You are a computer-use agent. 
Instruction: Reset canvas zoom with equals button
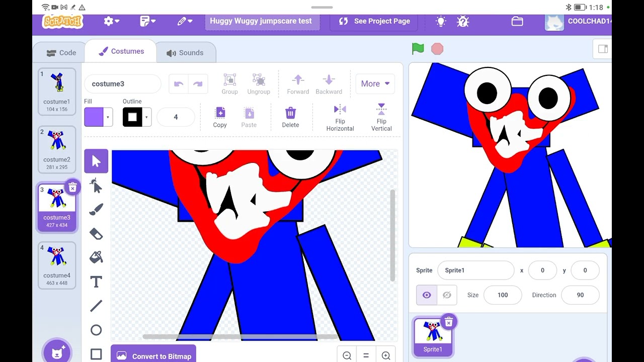click(366, 355)
